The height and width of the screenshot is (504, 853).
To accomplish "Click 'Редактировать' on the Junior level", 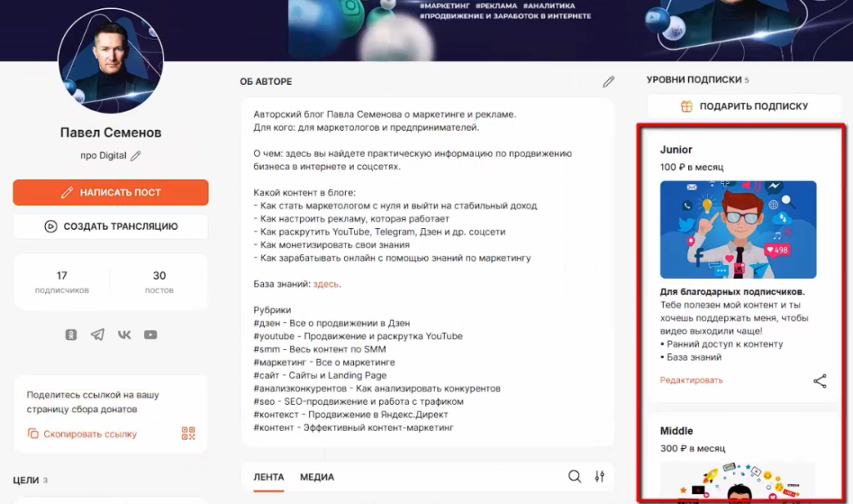I will 691,381.
